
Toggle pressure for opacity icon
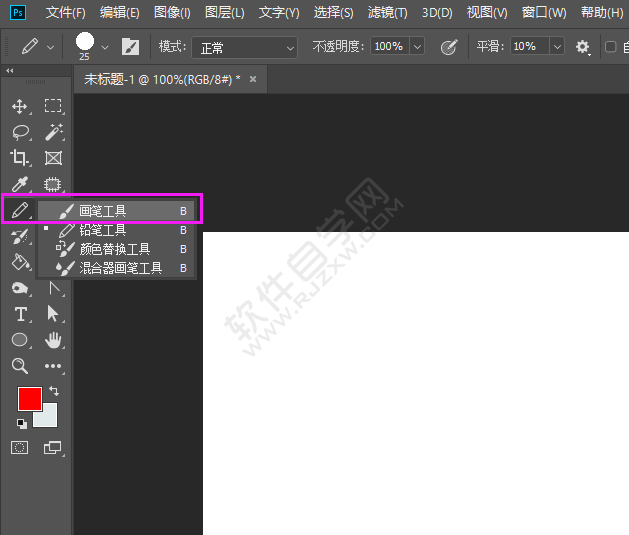coord(449,47)
